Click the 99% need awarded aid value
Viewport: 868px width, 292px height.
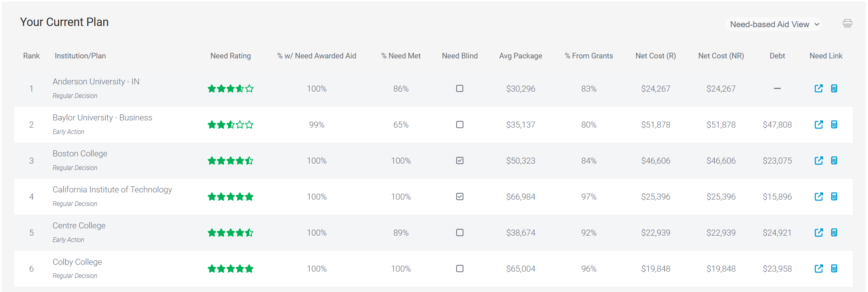coord(317,125)
